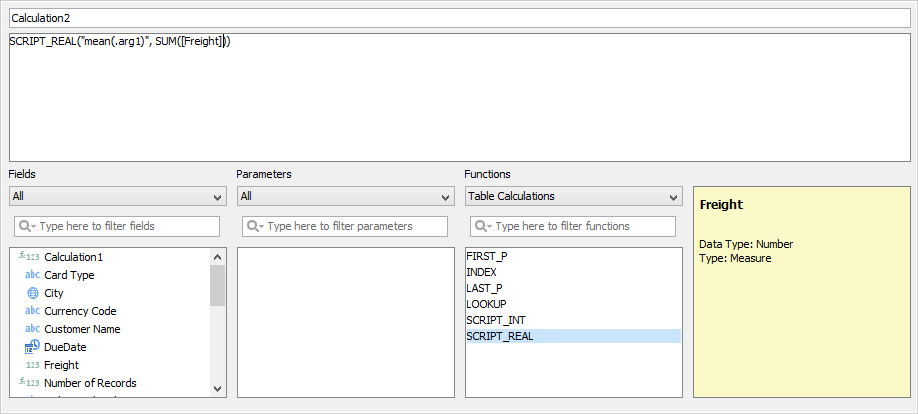This screenshot has height=414, width=918.
Task: Click the calendar icon beside DueDate
Action: pyautogui.click(x=32, y=347)
